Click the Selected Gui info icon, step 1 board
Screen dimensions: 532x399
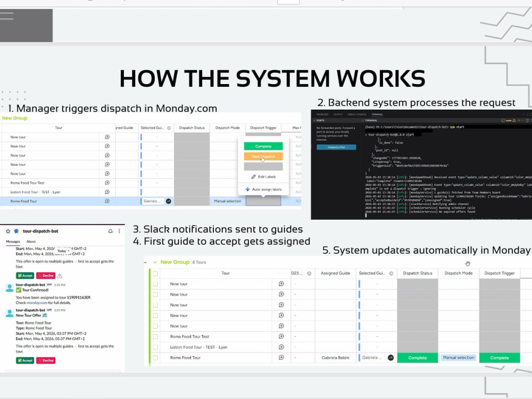(169, 128)
